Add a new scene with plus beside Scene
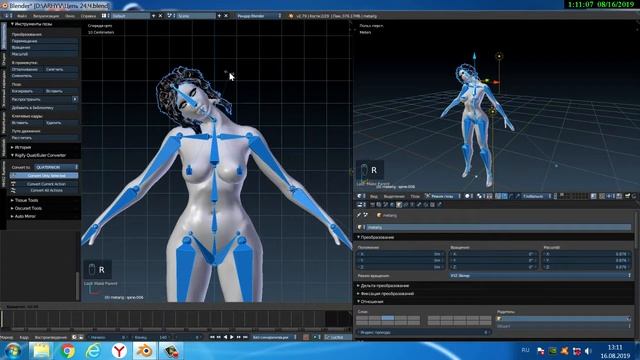Viewport: 640px width, 360px height. pos(219,16)
